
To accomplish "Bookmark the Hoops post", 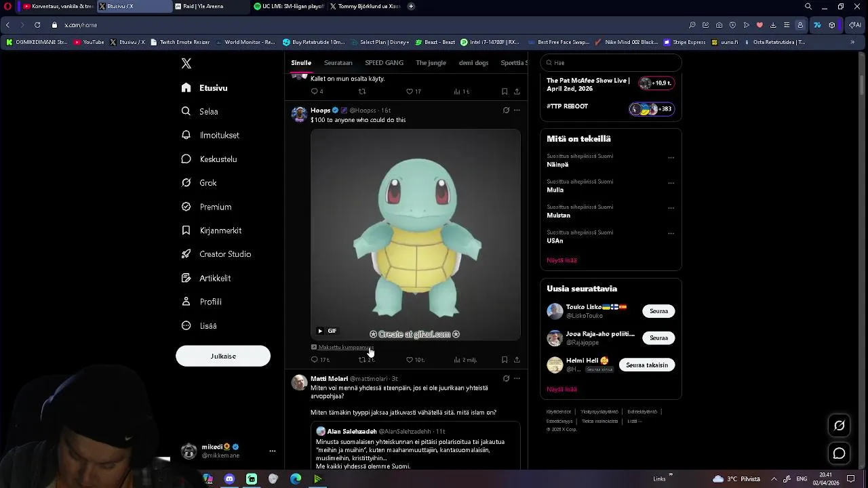I will coord(505,360).
